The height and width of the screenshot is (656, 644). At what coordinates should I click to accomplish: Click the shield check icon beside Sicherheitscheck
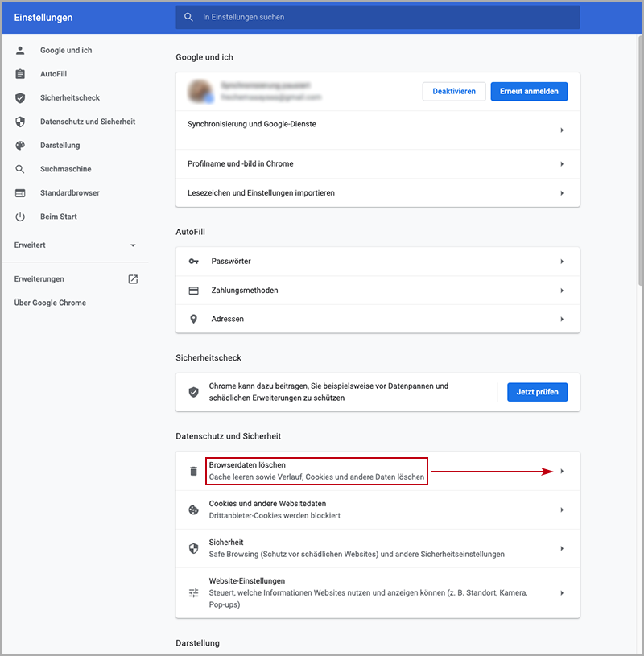(x=20, y=98)
